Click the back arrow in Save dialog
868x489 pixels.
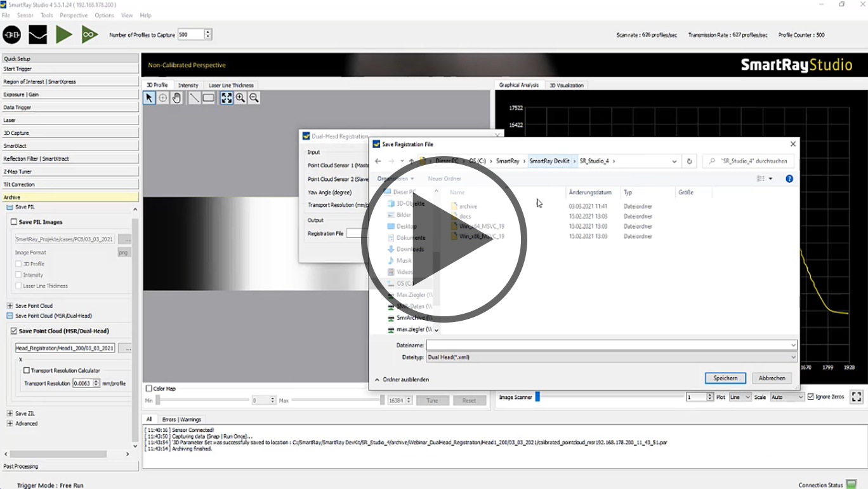(x=378, y=161)
